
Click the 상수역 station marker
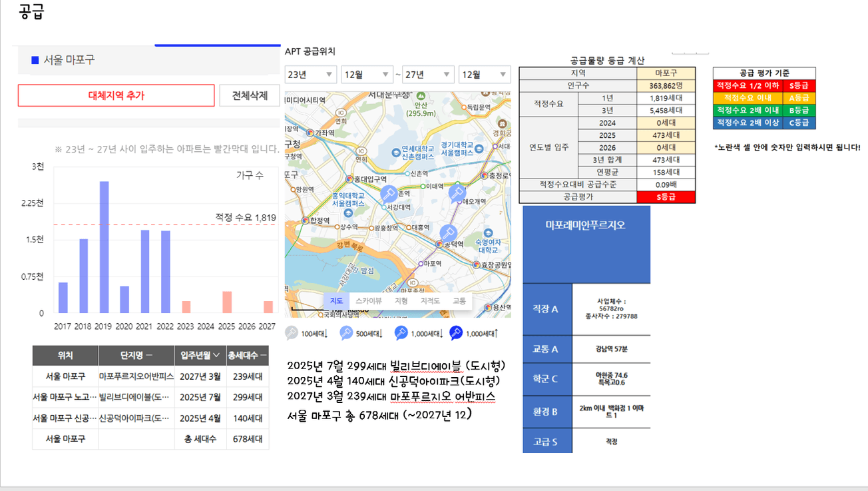(337, 227)
